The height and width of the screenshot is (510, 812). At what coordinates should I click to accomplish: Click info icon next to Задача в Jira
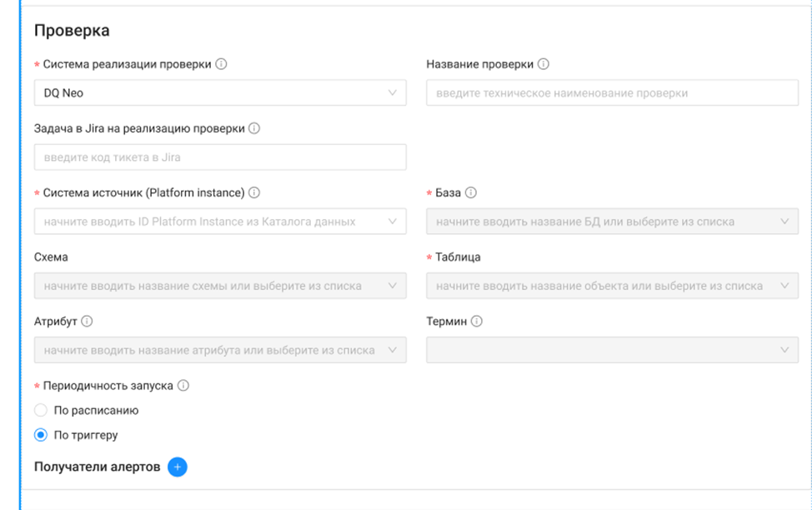254,128
